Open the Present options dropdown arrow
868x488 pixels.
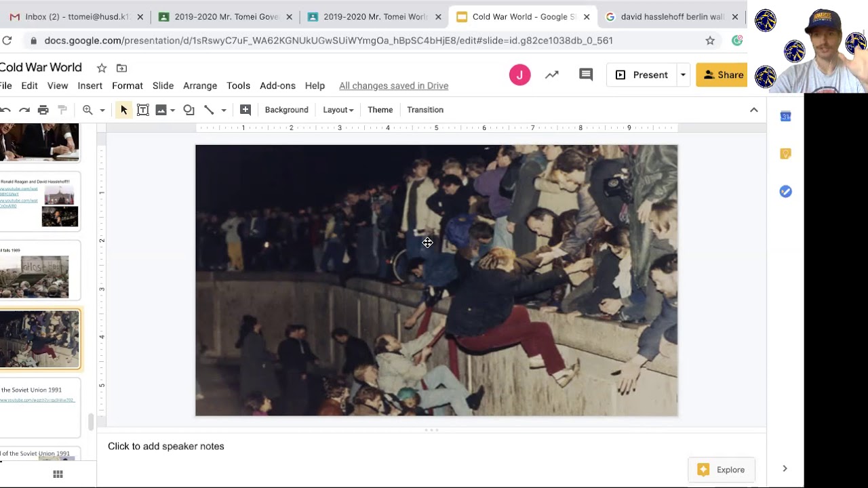point(683,75)
